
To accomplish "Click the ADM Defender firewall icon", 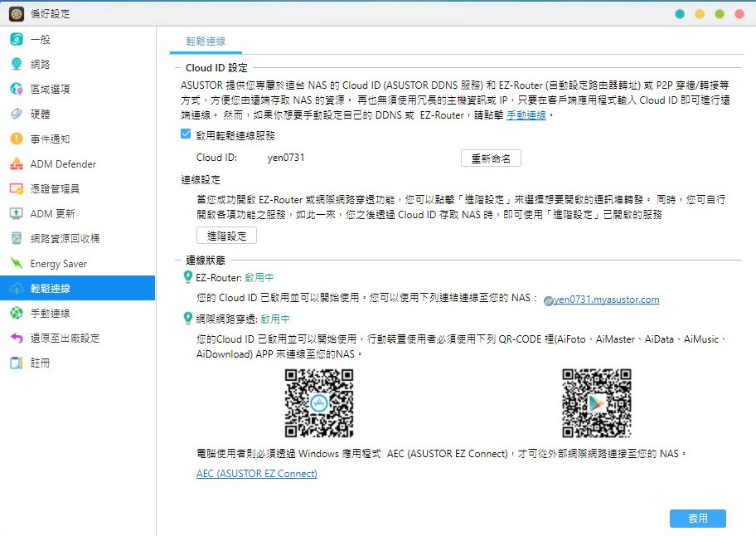I will (x=17, y=164).
